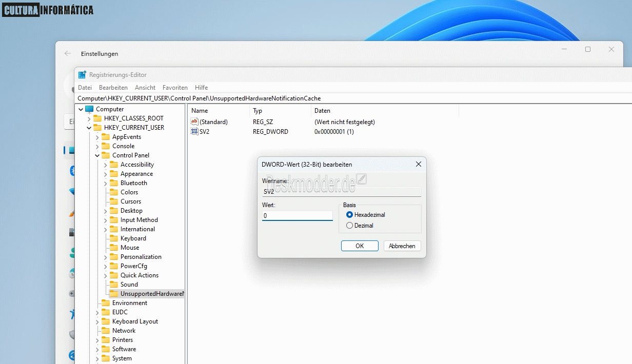The width and height of the screenshot is (632, 364).
Task: Expand the AppEvents key
Action: pyautogui.click(x=97, y=137)
